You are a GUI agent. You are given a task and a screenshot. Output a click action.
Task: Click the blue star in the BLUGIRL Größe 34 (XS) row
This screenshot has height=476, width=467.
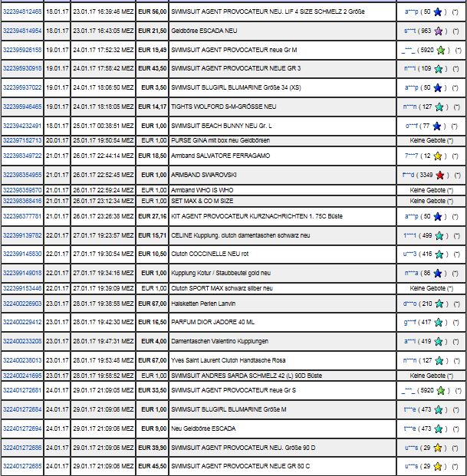(438, 87)
